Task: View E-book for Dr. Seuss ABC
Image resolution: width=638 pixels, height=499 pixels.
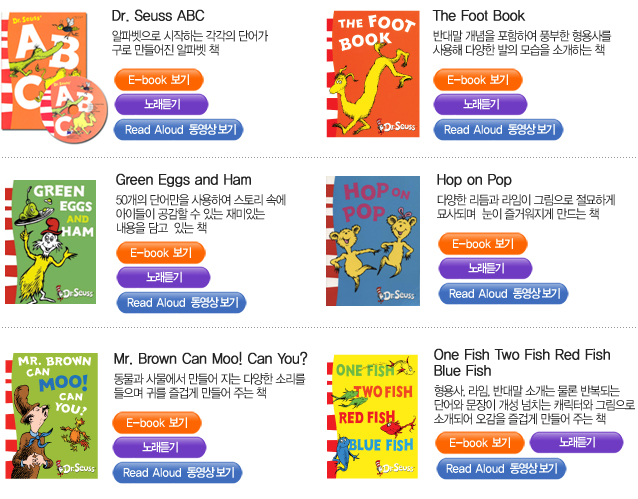Action: pyautogui.click(x=159, y=80)
